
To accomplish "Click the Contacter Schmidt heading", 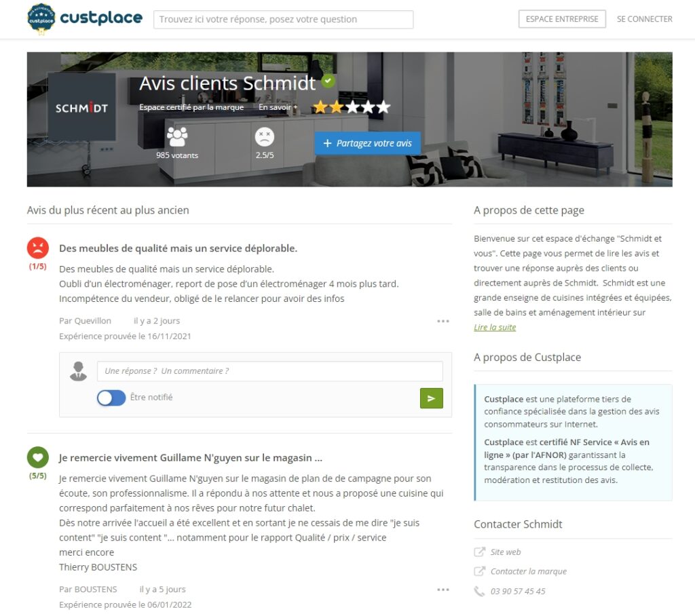I will tap(518, 524).
